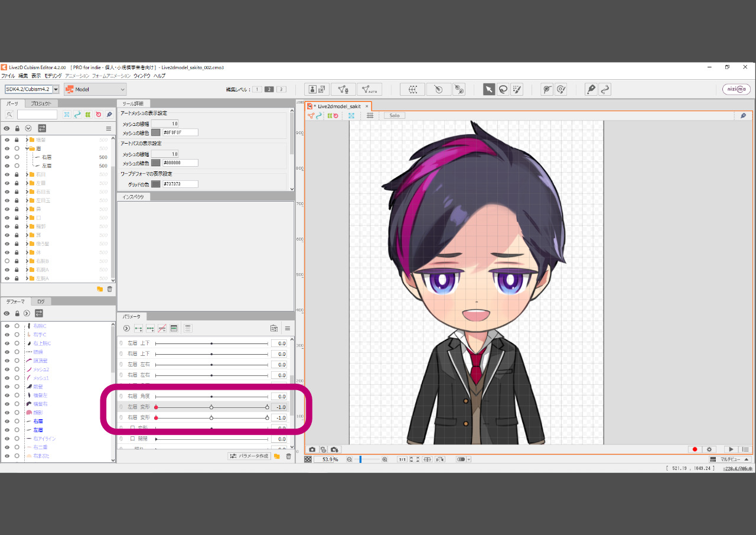Open the ウィンドウ menu
This screenshot has height=535, width=756.
click(142, 76)
